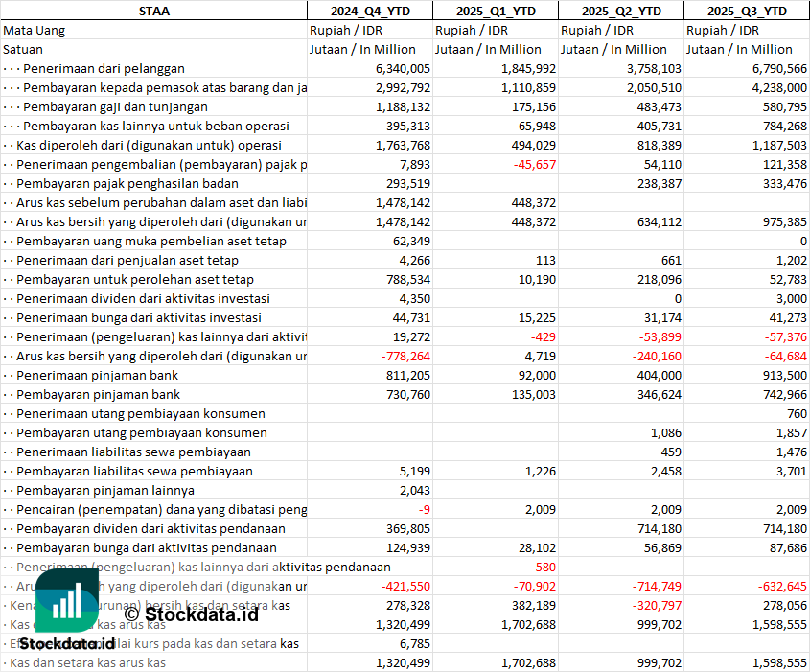The height and width of the screenshot is (672, 810).
Task: Select the 2025_Q3_YTD column header
Action: (747, 11)
